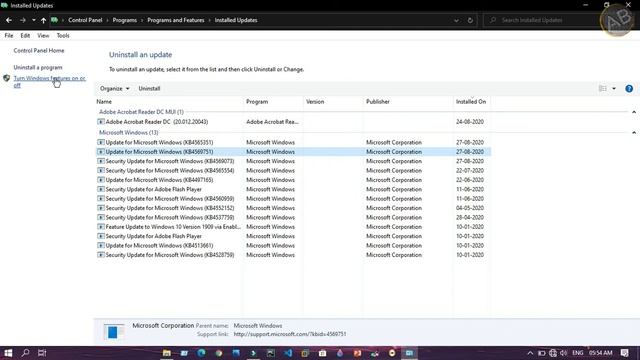
Task: Sort by the Version column header
Action: pyautogui.click(x=333, y=102)
